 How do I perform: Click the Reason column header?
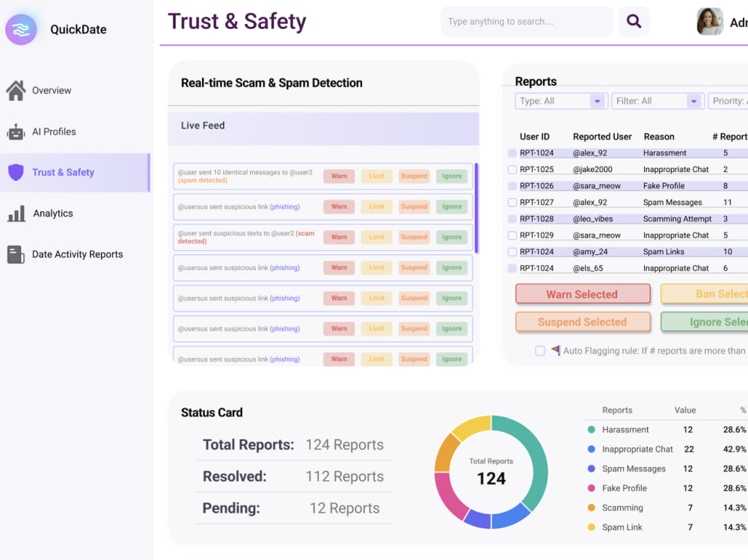(659, 137)
